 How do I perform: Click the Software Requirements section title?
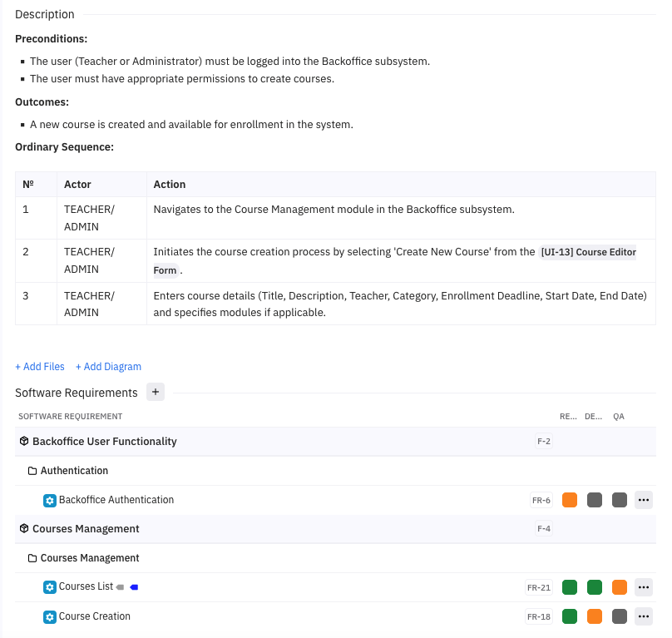[77, 393]
